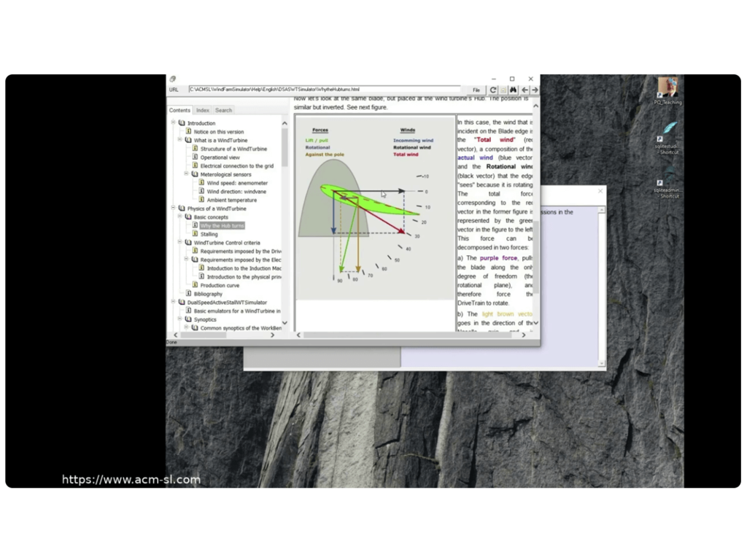
Task: Click contents tree horizontal scroll-left arrow
Action: click(176, 335)
